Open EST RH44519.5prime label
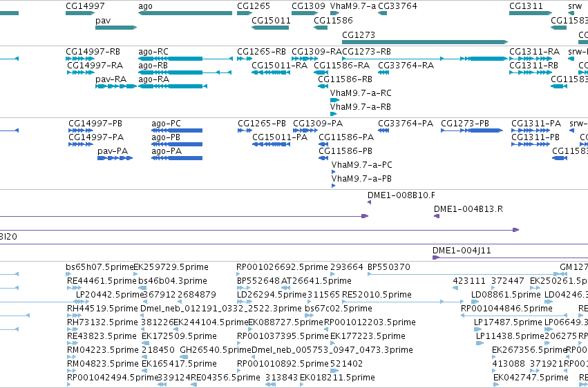 (102, 309)
